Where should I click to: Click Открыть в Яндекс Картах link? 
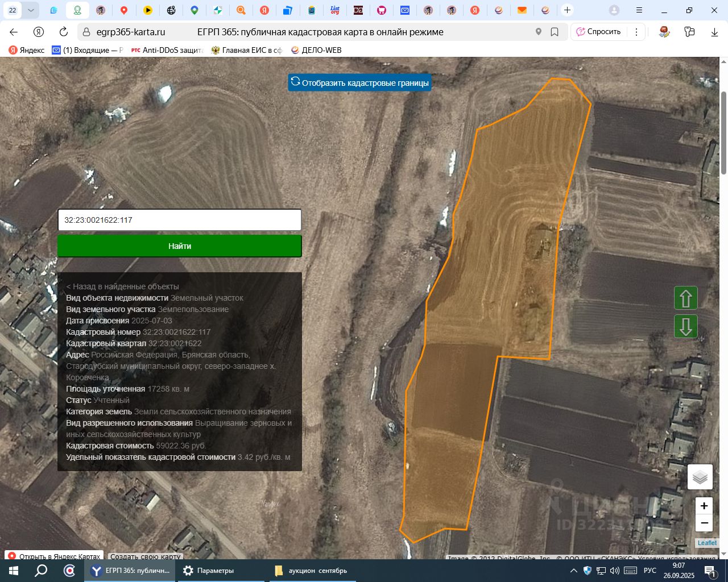[55, 556]
